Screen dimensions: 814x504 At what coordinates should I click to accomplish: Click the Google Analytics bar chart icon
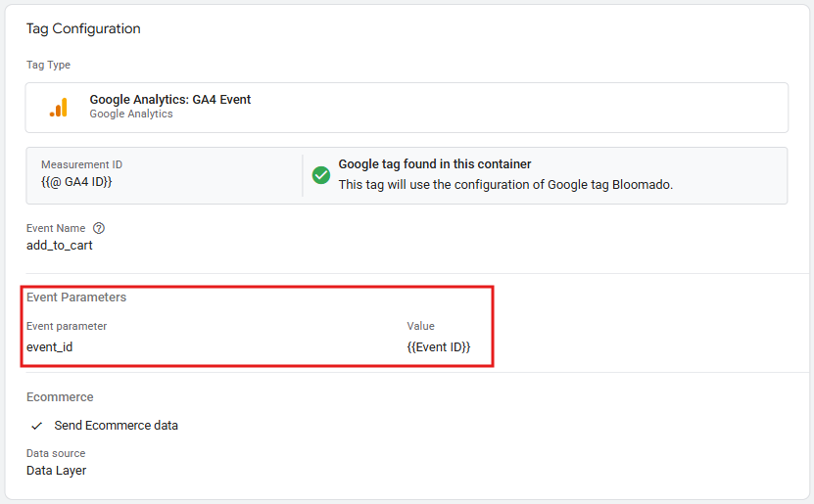tap(58, 108)
